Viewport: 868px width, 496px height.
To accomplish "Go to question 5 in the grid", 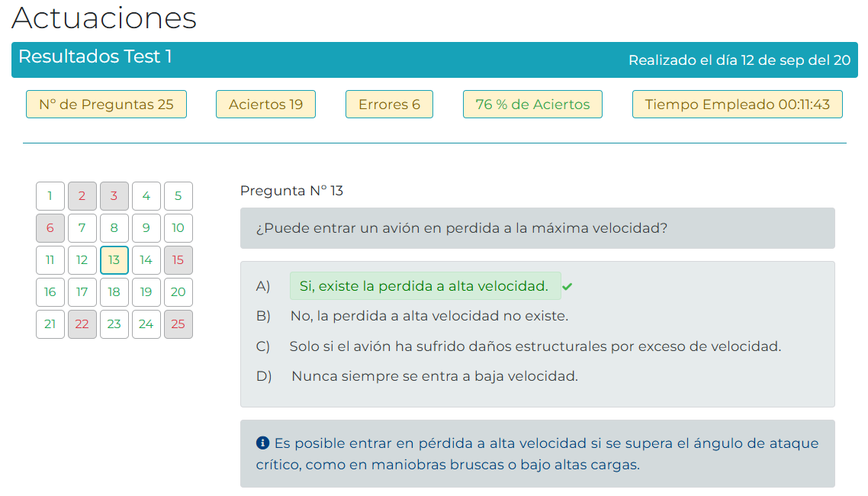I will 178,196.
